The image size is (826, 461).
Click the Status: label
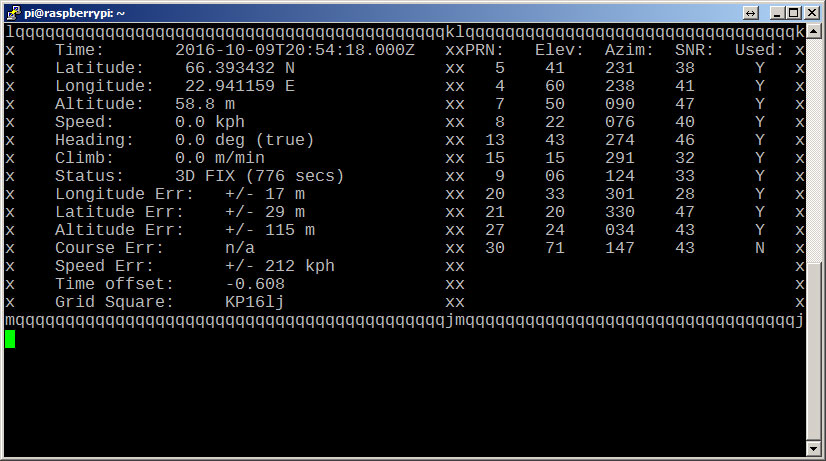point(89,176)
